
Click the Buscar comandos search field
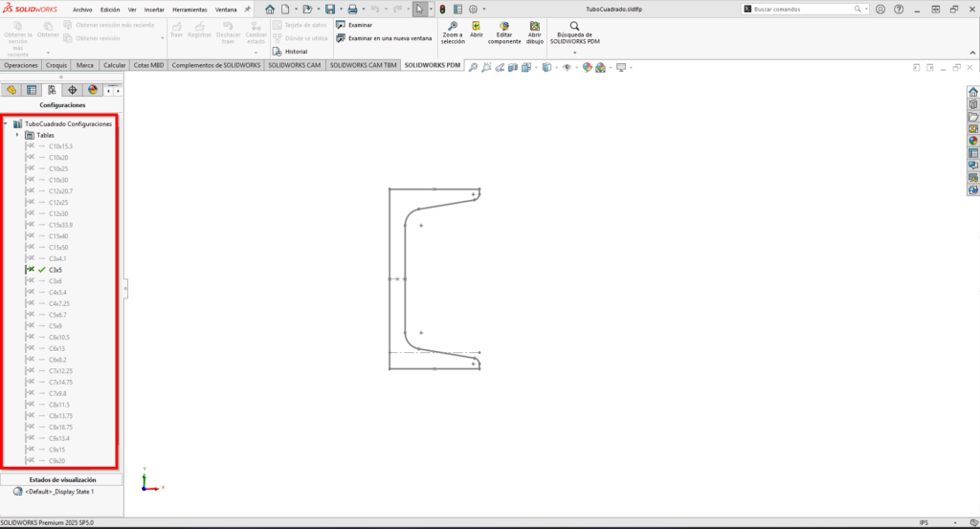[804, 10]
